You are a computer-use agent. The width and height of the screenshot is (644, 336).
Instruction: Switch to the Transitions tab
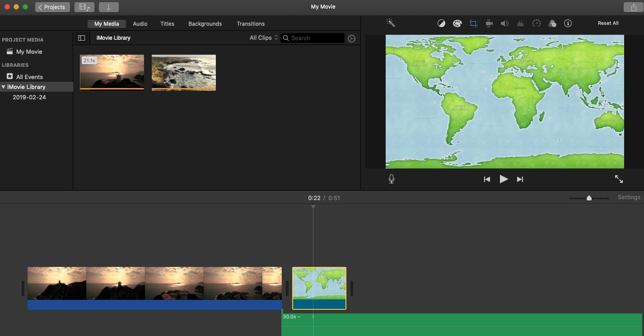pos(251,23)
